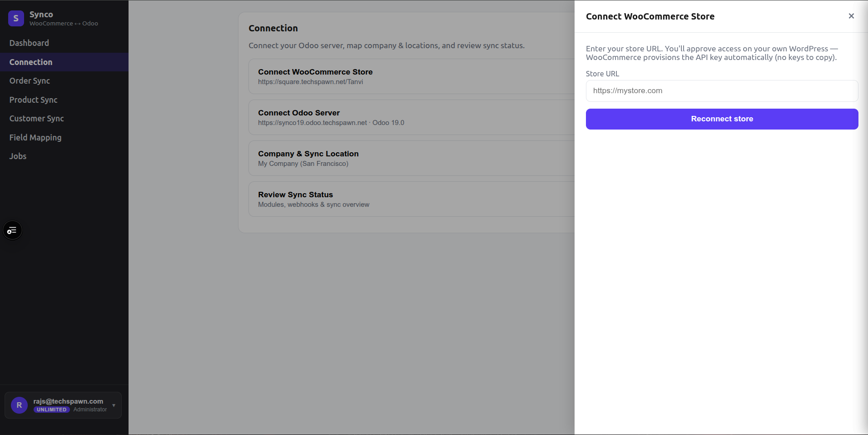Open the Review Sync Status card
The image size is (868, 435).
[412, 199]
